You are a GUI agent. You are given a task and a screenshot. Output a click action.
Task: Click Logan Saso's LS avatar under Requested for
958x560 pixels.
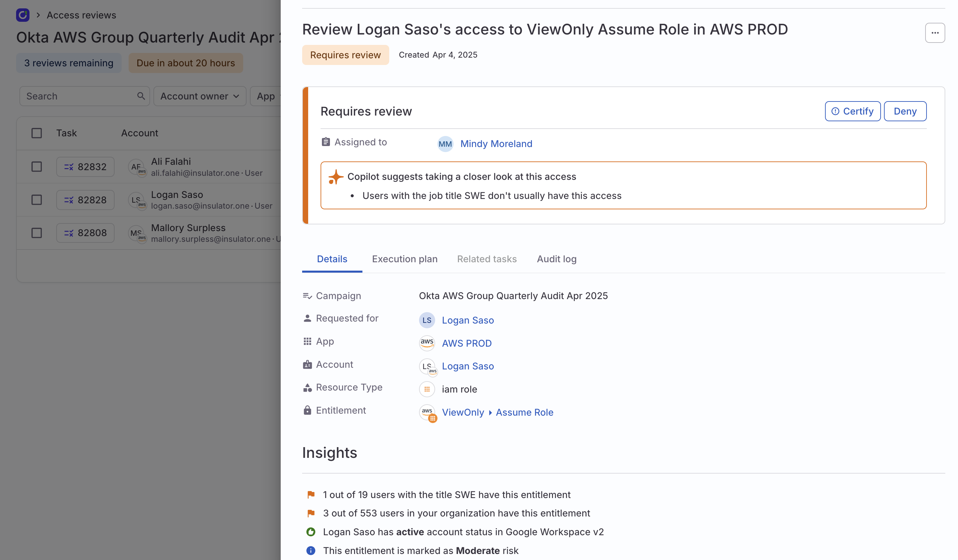pyautogui.click(x=427, y=320)
